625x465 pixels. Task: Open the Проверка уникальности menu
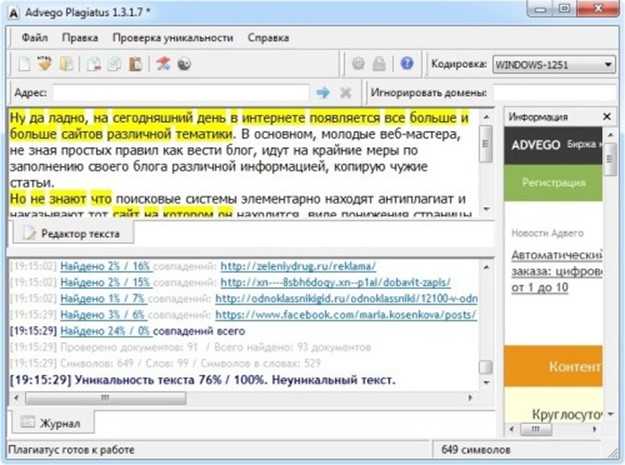pos(173,38)
